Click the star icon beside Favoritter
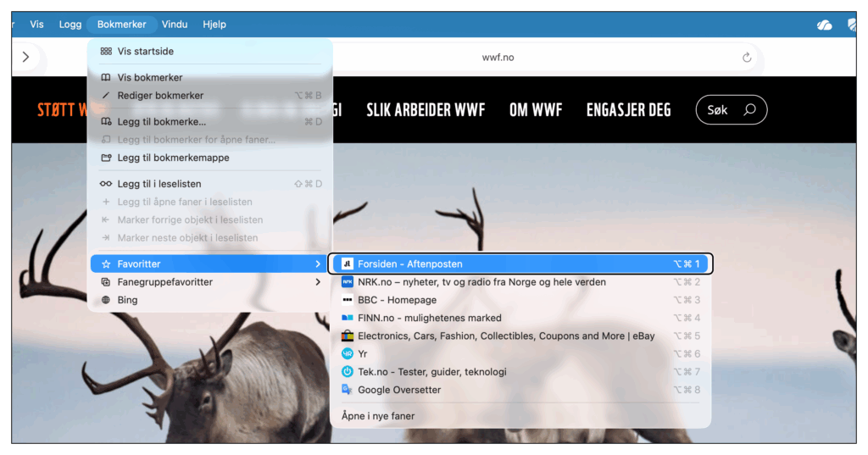868x455 pixels. point(106,264)
